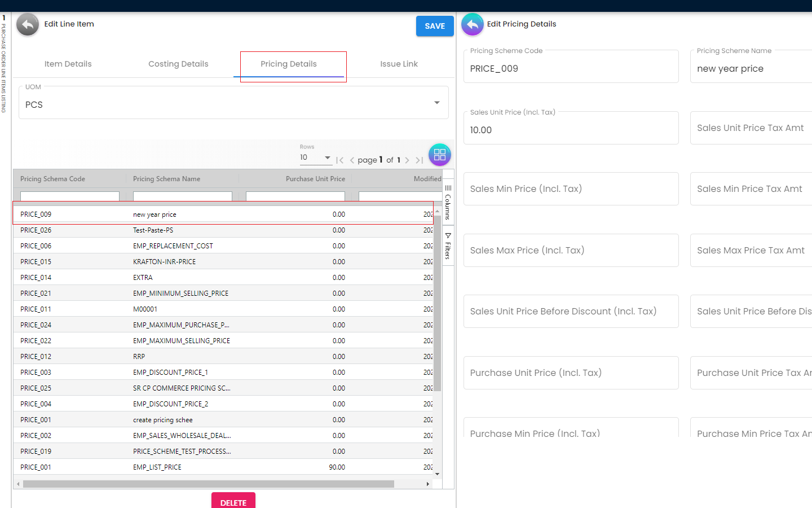
Task: Click the Edit Pricing Details back arrow
Action: pyautogui.click(x=473, y=24)
